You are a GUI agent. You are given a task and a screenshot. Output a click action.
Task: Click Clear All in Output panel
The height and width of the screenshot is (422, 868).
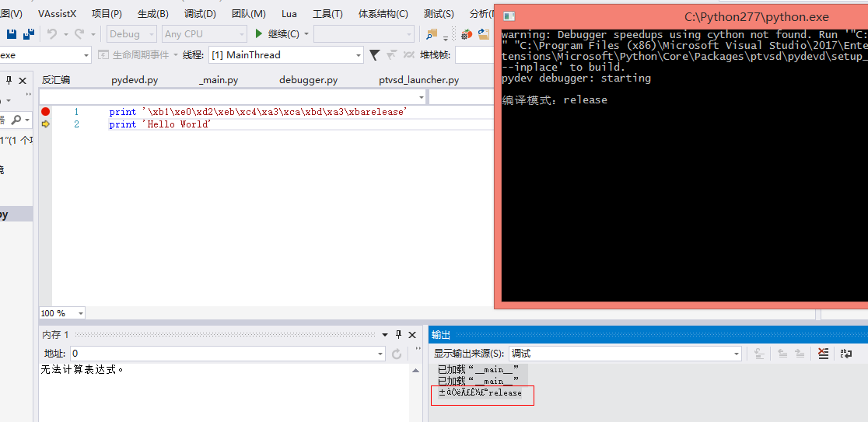[x=823, y=354]
